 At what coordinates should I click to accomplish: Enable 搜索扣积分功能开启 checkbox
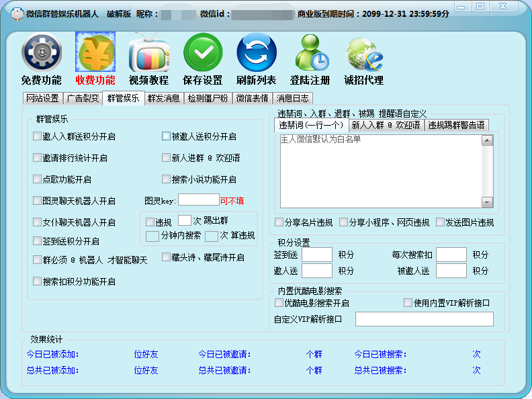point(37,281)
